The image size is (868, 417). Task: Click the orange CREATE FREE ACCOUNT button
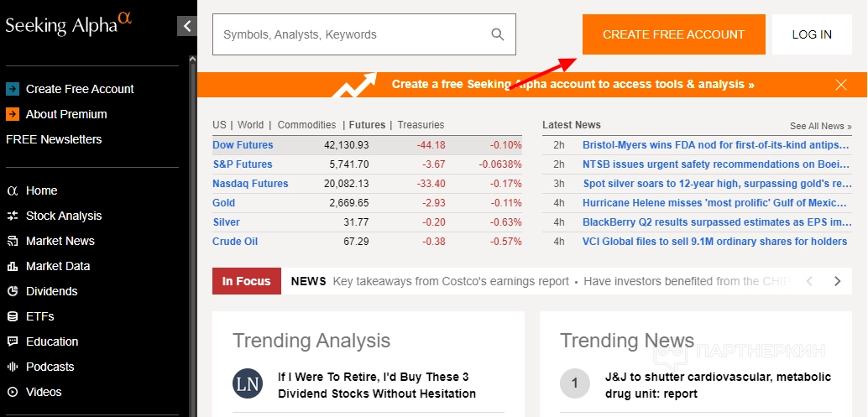tap(674, 34)
